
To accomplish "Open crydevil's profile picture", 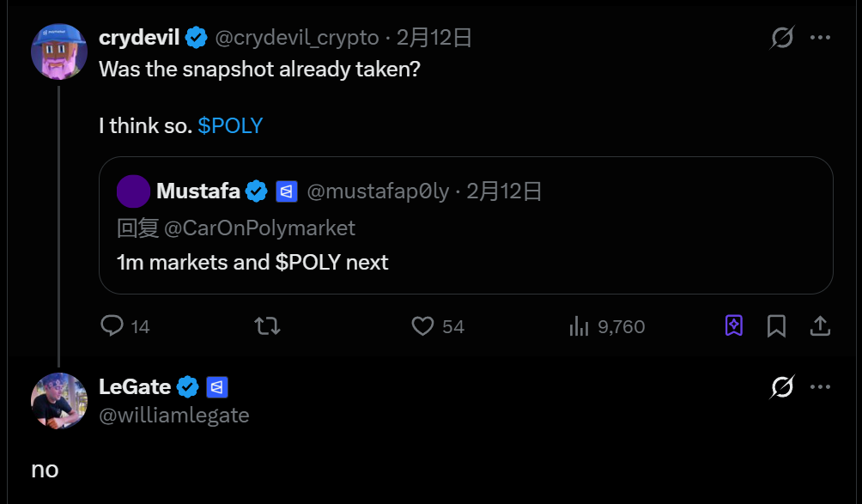I will point(59,52).
